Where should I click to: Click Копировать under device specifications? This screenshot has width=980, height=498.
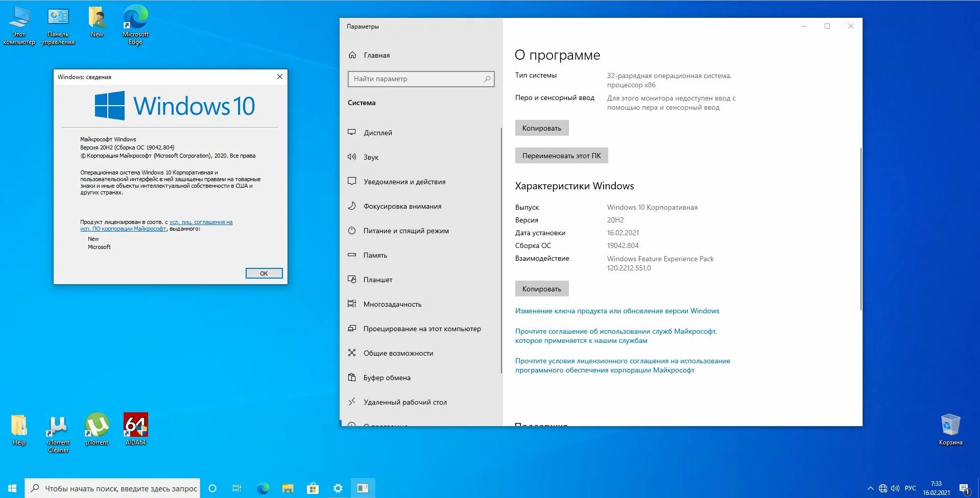pos(542,128)
